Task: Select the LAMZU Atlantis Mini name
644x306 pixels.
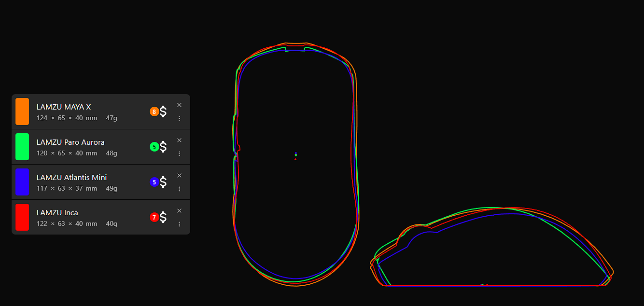Action: point(72,178)
